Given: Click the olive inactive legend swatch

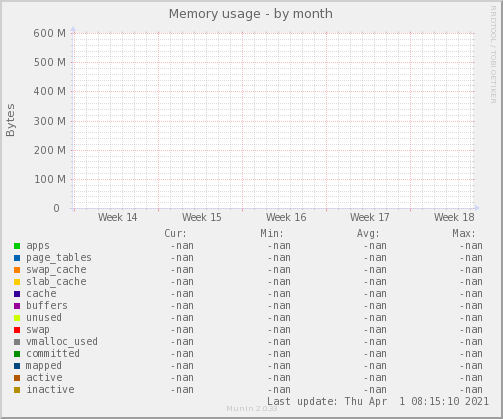Looking at the screenshot, I should [x=17, y=390].
